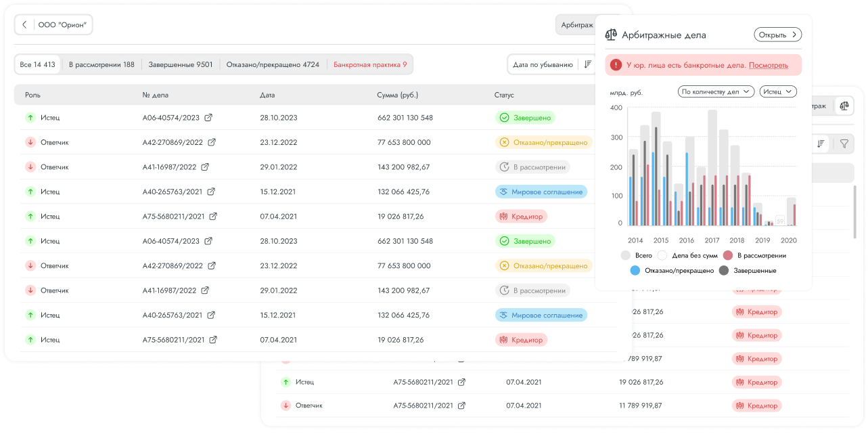Open external link icon in topmost table row
Screen dimensions: 868x434
208,118
